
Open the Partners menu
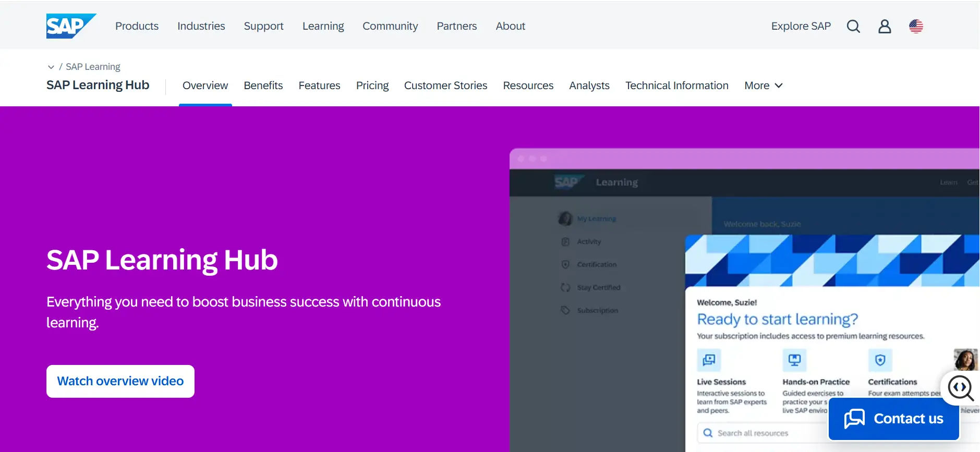[x=457, y=26]
